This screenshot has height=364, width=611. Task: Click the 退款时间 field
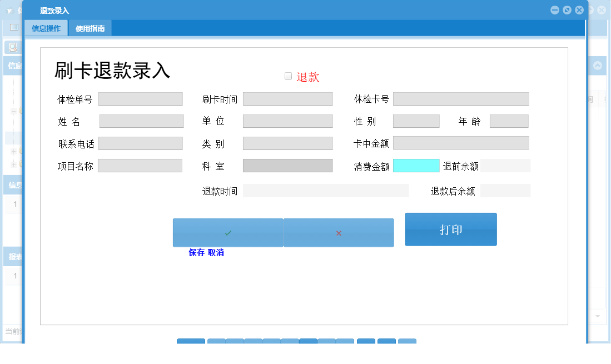pyautogui.click(x=325, y=190)
